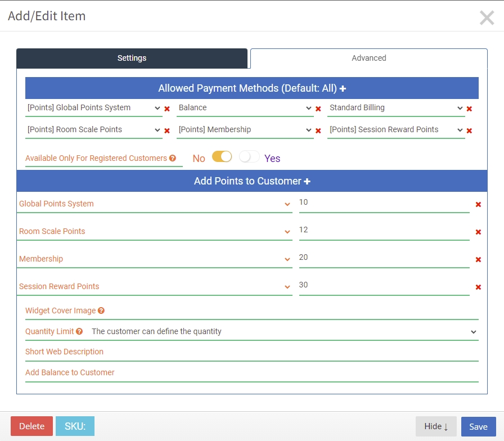Screen dimensions: 504x441
Task: Open the Balance payment method dropdown
Action: [x=245, y=108]
